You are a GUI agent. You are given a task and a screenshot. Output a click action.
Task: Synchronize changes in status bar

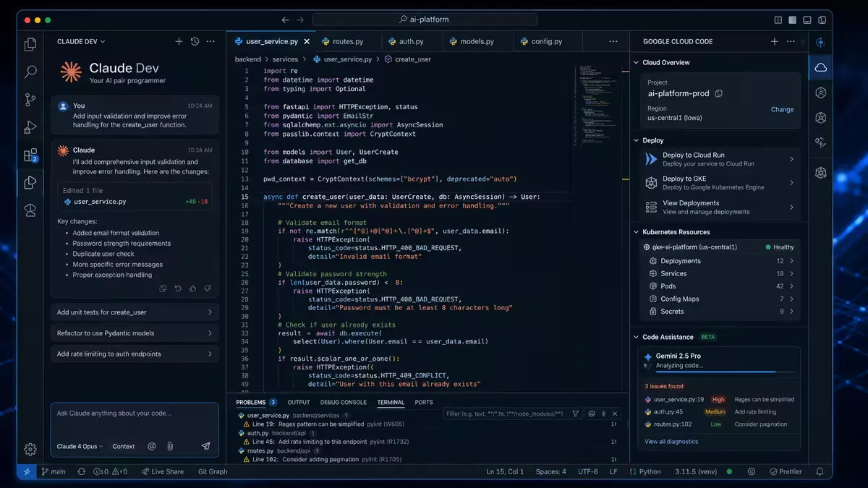pos(82,471)
